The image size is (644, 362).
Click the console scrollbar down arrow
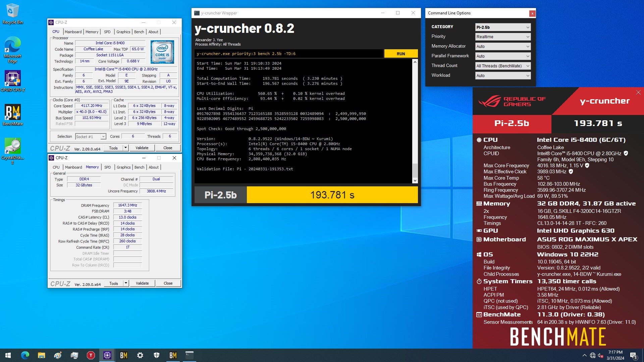[415, 181]
